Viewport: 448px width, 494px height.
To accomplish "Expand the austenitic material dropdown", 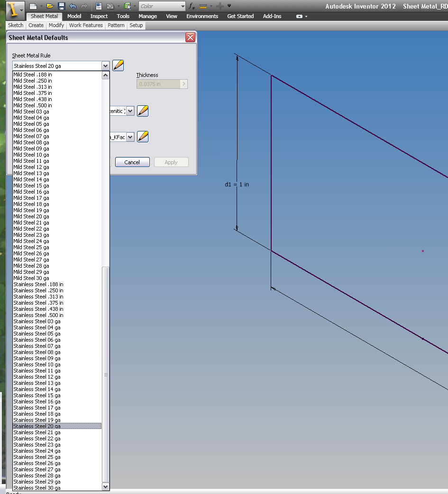I will pos(129,111).
